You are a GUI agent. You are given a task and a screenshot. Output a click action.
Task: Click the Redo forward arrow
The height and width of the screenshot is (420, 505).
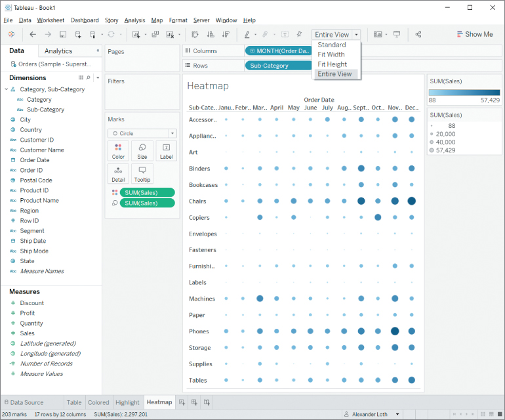(x=48, y=34)
